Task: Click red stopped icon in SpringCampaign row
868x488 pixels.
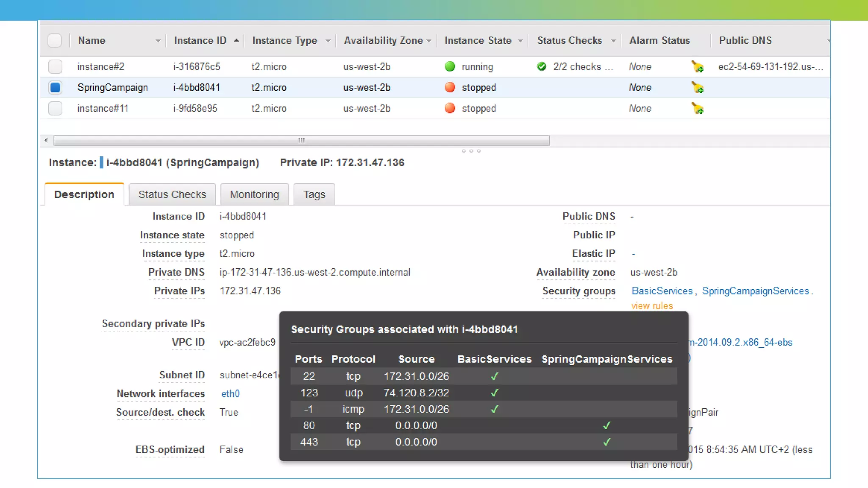Action: click(x=450, y=88)
